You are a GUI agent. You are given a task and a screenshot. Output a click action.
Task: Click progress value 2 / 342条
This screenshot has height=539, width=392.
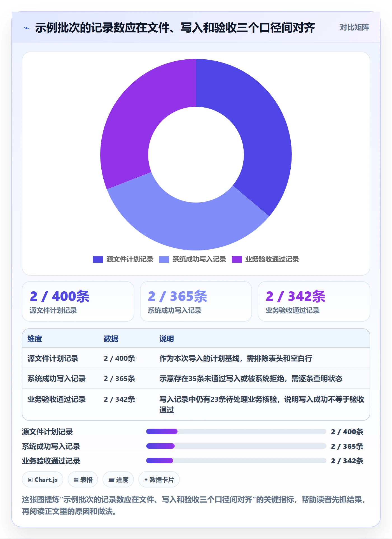click(347, 461)
